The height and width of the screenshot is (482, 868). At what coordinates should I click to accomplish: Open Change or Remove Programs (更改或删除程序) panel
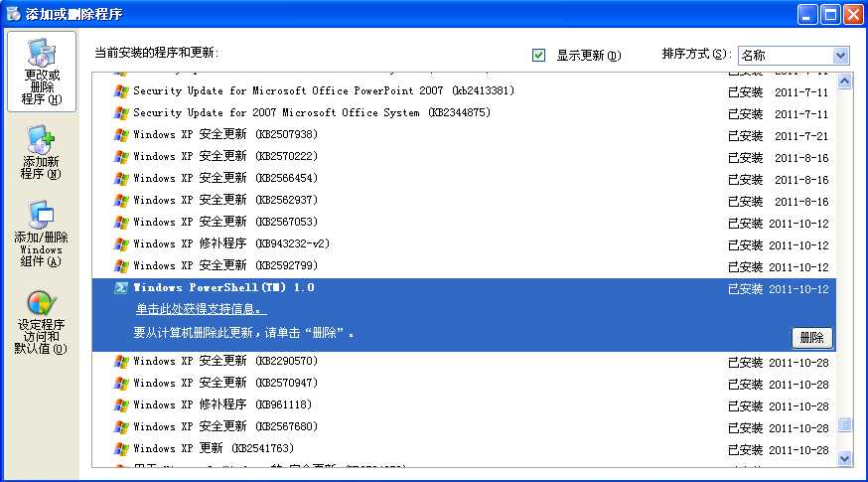[x=42, y=72]
